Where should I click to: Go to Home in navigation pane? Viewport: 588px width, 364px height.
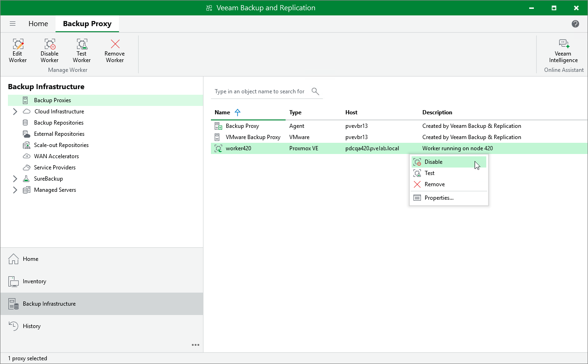tap(102, 259)
